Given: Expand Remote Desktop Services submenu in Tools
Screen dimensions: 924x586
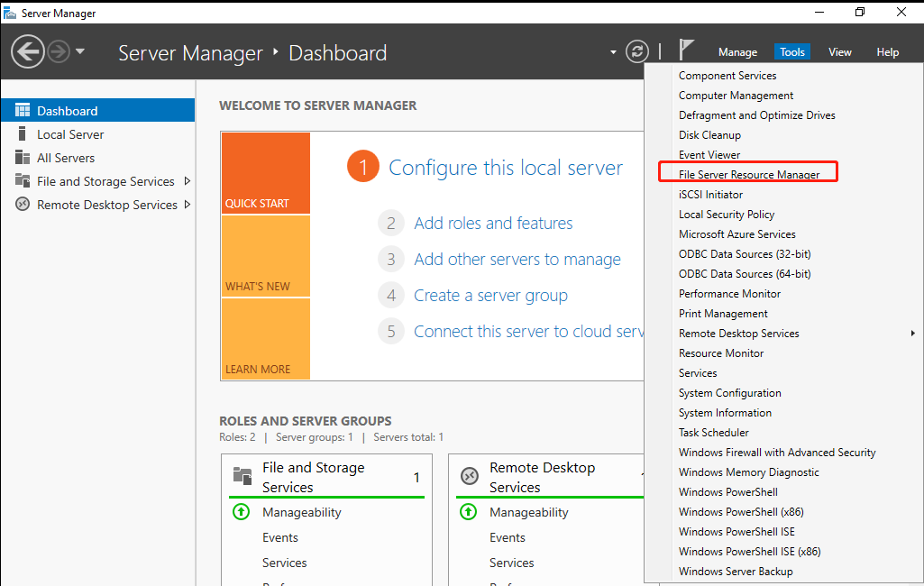Looking at the screenshot, I should click(x=912, y=334).
